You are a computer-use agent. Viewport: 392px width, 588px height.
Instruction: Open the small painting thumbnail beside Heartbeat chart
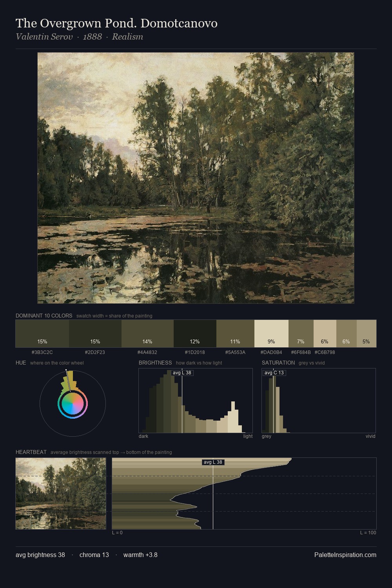61,494
